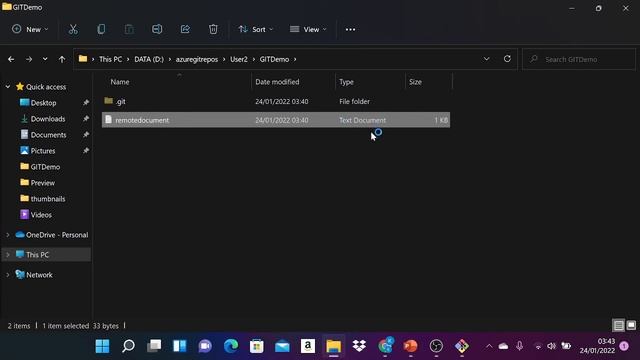The width and height of the screenshot is (640, 360).
Task: Click DATA (D:) in breadcrumb path
Action: pos(149,59)
